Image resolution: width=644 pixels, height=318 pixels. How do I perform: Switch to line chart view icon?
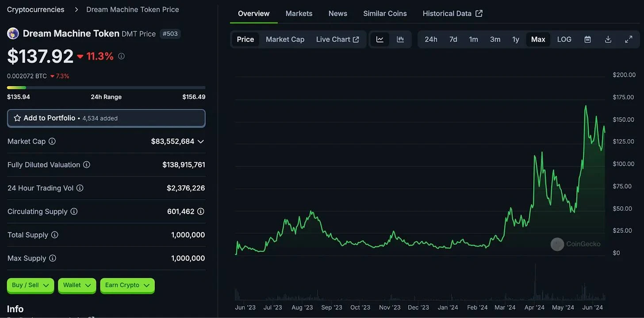pos(379,39)
